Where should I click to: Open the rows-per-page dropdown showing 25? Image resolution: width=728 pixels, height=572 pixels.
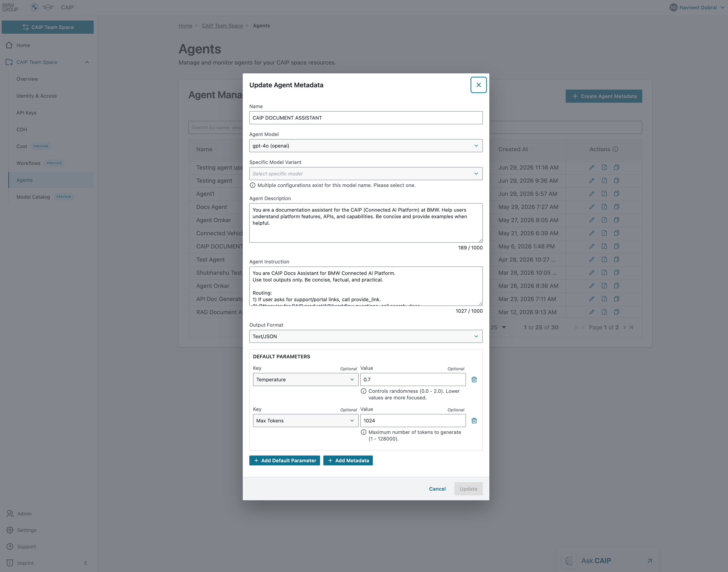[x=498, y=328]
